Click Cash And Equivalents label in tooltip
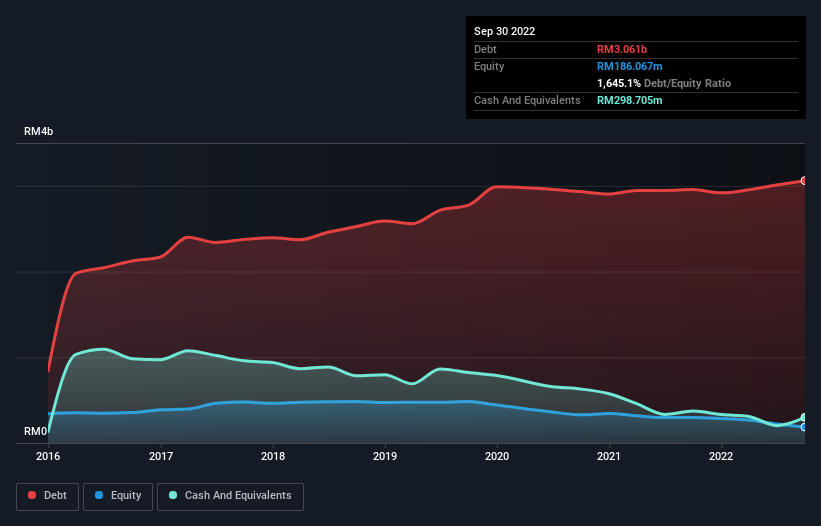Screen dimensions: 821x526 click(527, 100)
